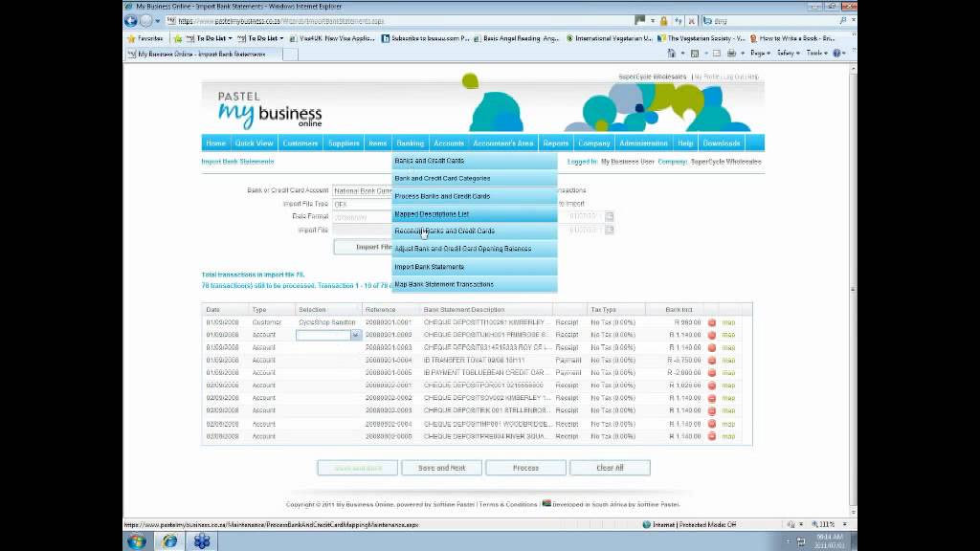Viewport: 980px width, 551px height.
Task: Select Import Bank Statements menu entry
Action: point(475,267)
